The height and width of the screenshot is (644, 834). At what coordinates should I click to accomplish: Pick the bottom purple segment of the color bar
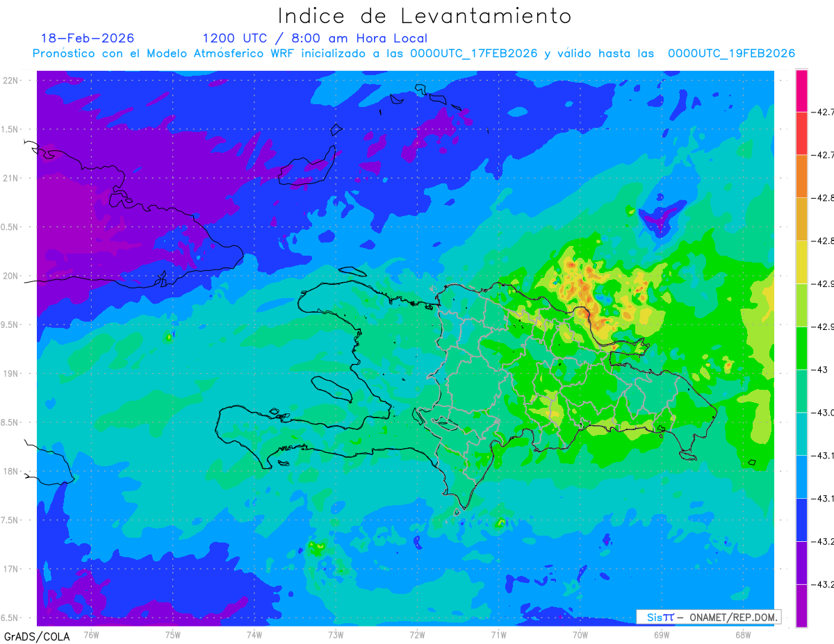coord(801,606)
